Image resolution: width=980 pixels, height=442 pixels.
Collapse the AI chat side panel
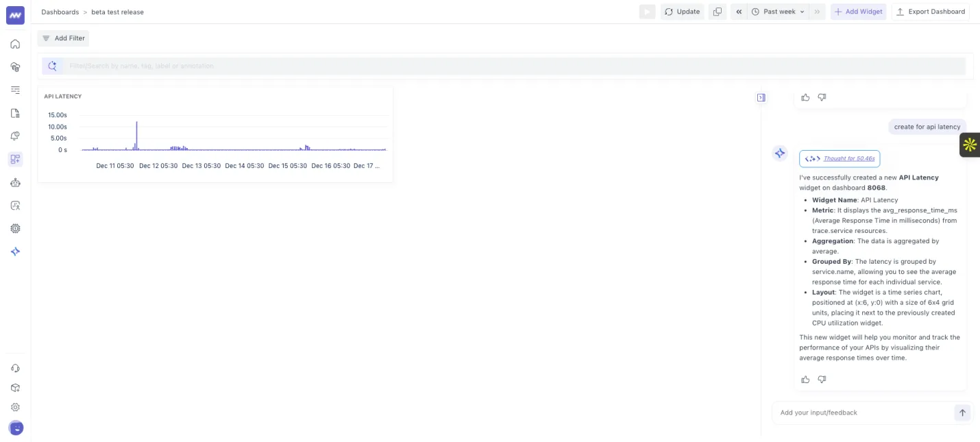761,97
